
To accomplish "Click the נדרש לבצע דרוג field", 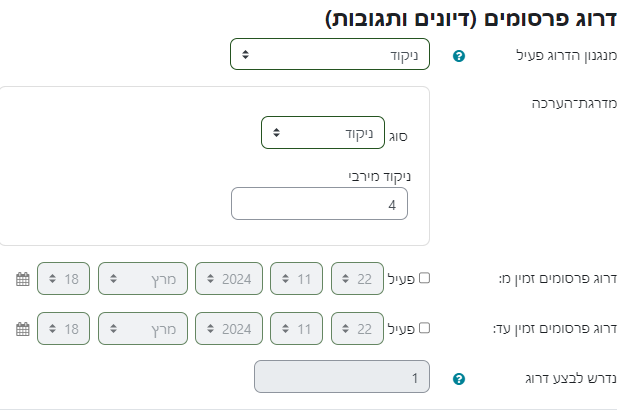I will (x=342, y=378).
